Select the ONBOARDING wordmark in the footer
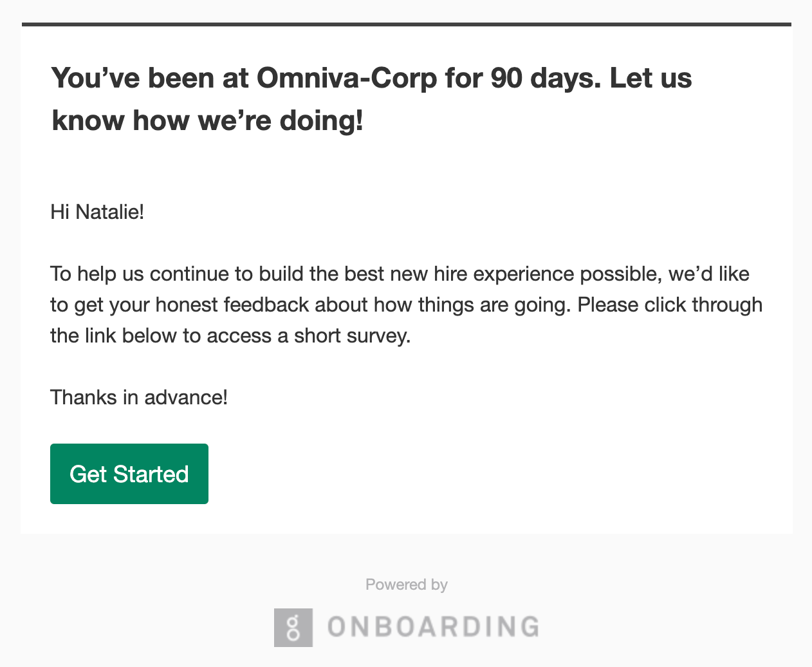 coord(433,627)
